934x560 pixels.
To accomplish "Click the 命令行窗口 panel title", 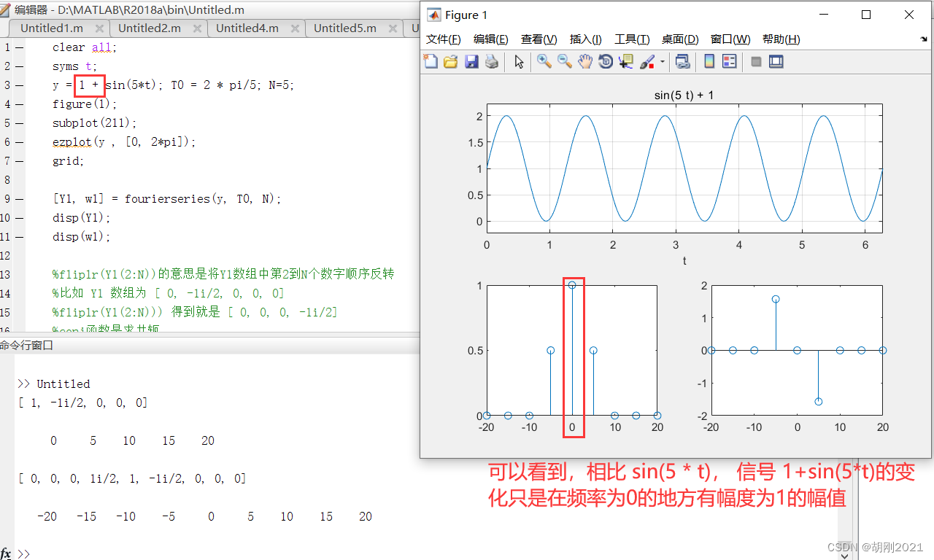I will click(x=27, y=346).
